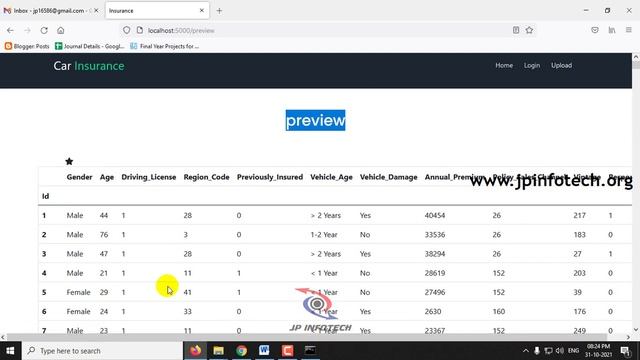Click the black star icon above table
Viewport: 640px width, 360px height.
pos(69,161)
